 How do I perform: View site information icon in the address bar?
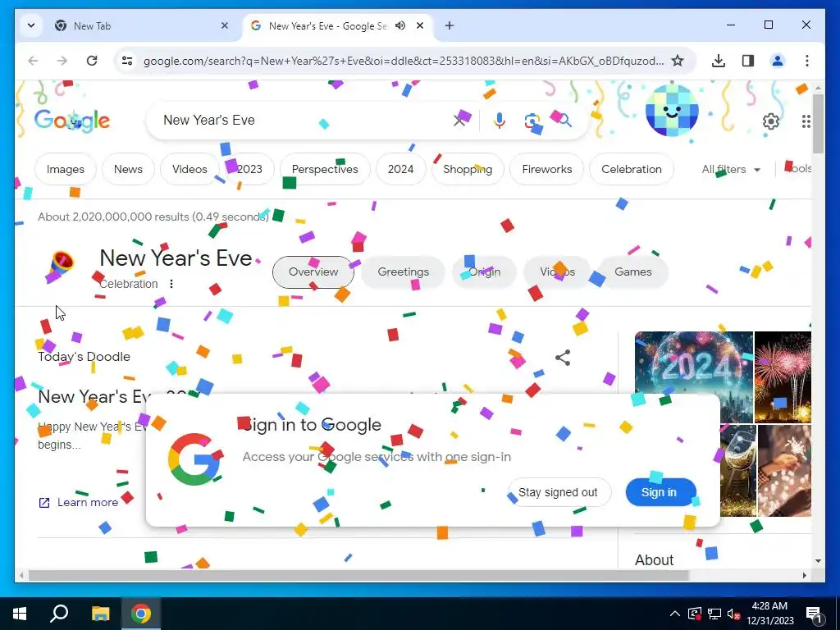click(x=127, y=61)
